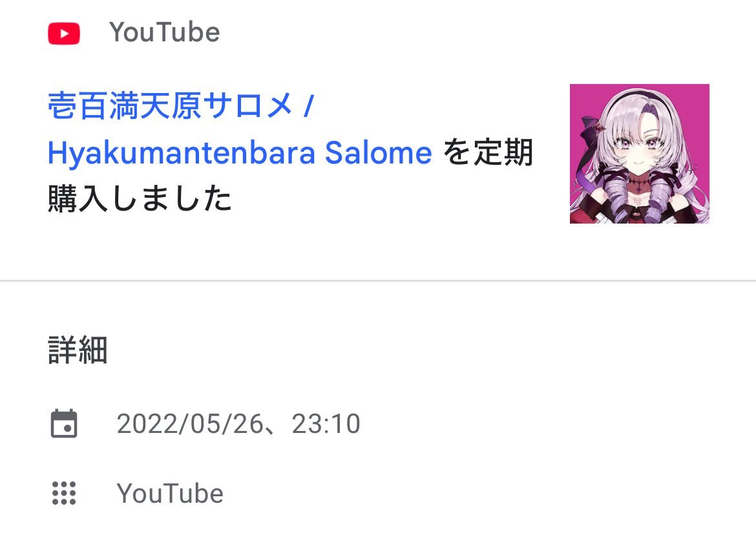This screenshot has width=756, height=548.
Task: Click the red YouTube play logo
Action: pyautogui.click(x=63, y=34)
